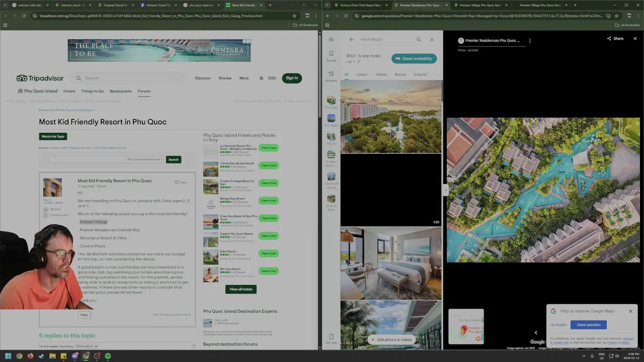The image size is (644, 362).
Task: Switch to the Rooms photo tab
Action: [x=400, y=74]
